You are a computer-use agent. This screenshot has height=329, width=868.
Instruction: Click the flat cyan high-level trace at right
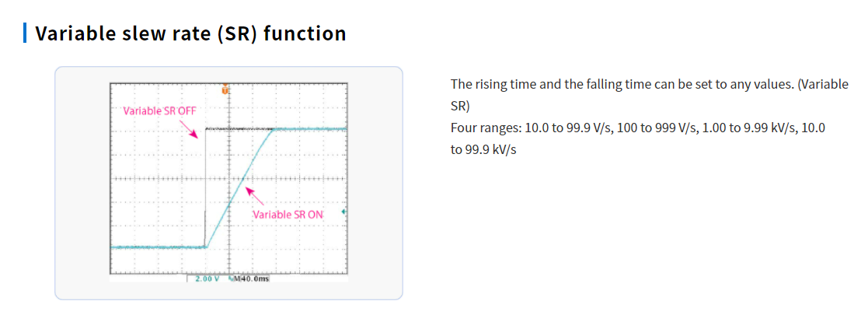310,129
